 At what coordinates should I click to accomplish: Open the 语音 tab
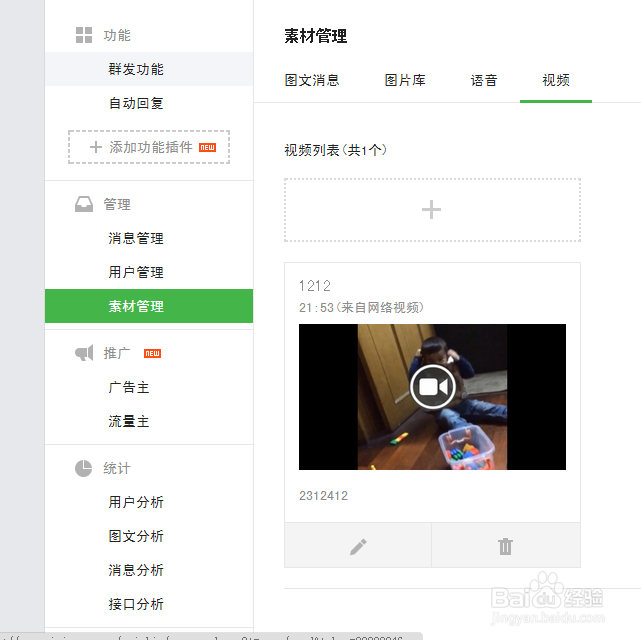click(484, 80)
